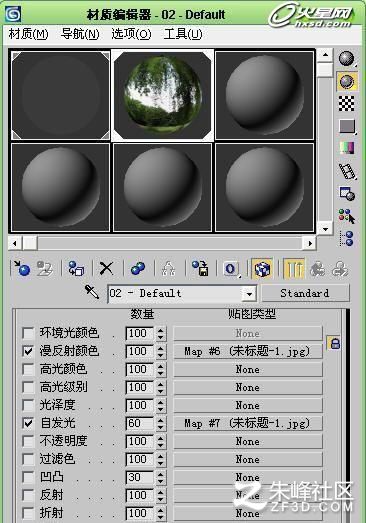Click the 自发光 amount field showing 60

click(140, 423)
